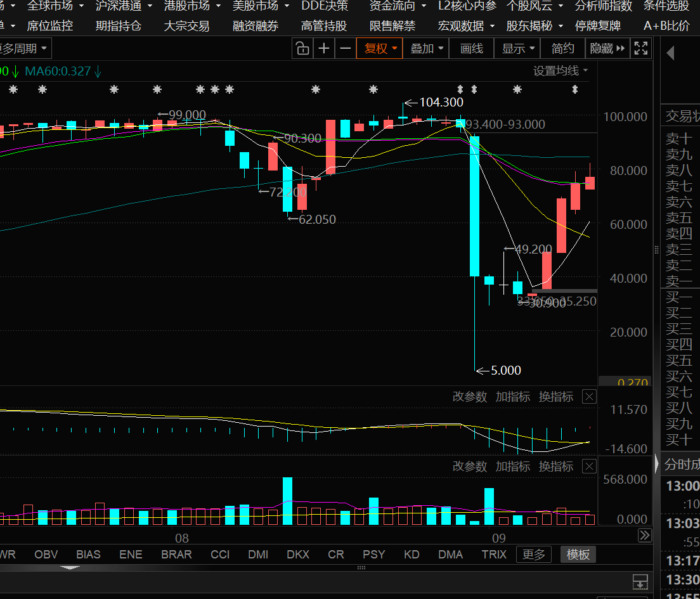The height and width of the screenshot is (599, 700).
Task: Open 宏观数据 menu
Action: [x=467, y=26]
